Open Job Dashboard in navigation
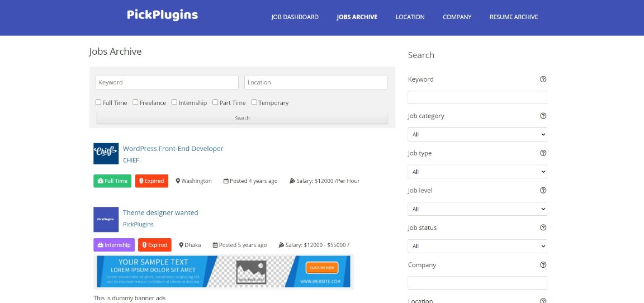This screenshot has width=644, height=303. pos(295,17)
